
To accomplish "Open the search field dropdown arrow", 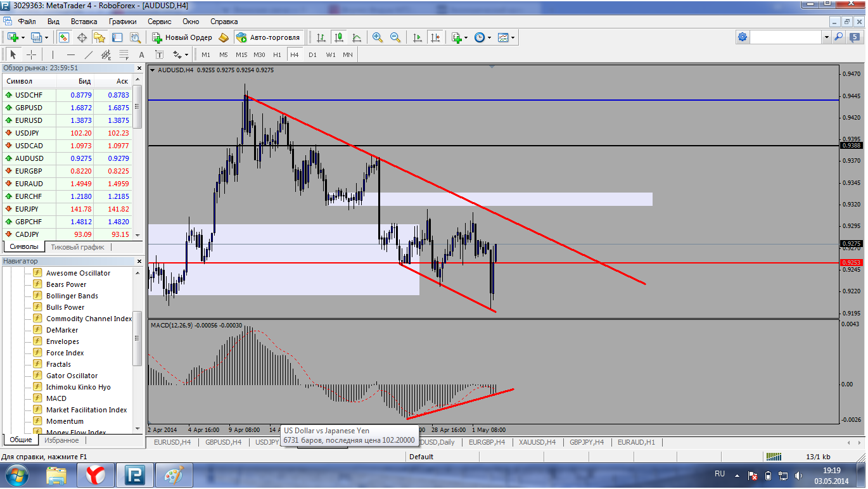I will pos(826,37).
